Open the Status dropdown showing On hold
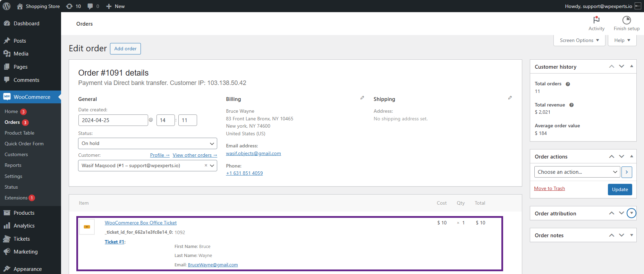 pos(147,144)
